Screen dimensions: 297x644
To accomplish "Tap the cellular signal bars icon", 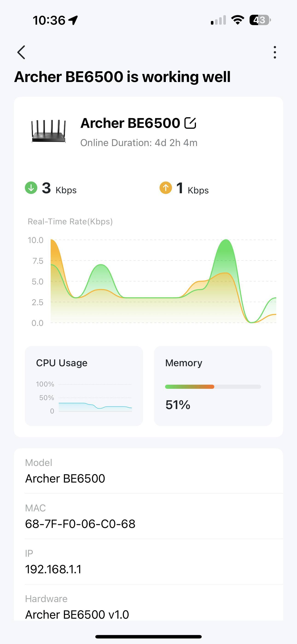I will pos(218,20).
